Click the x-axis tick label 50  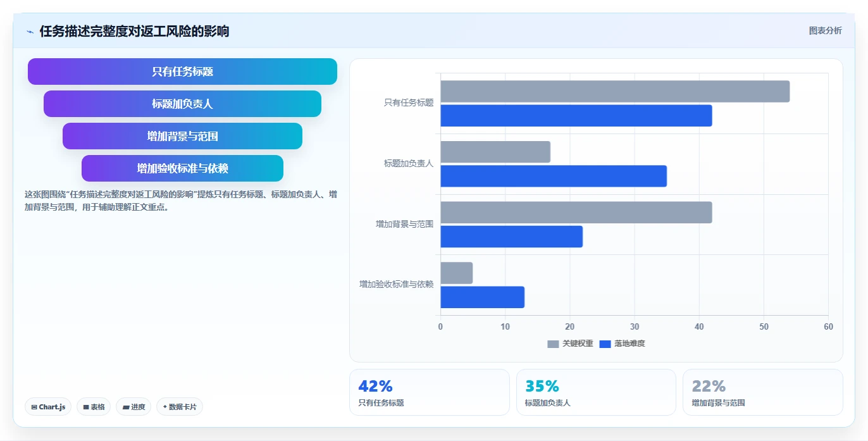(764, 327)
